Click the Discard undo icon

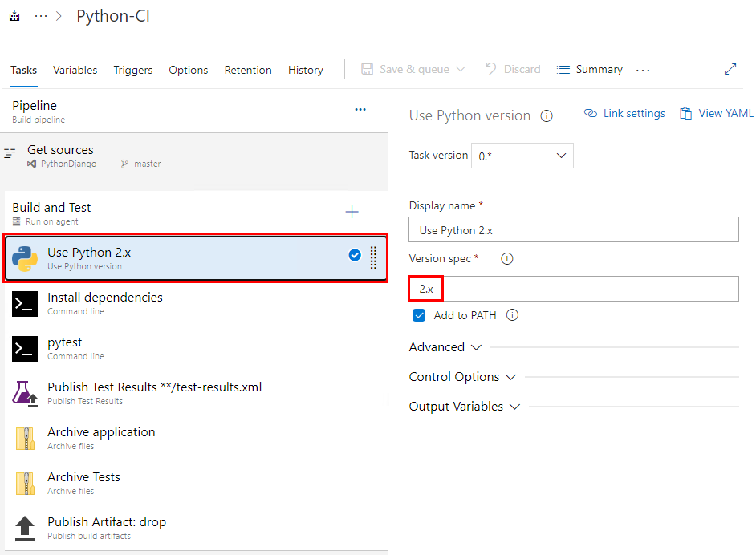491,69
